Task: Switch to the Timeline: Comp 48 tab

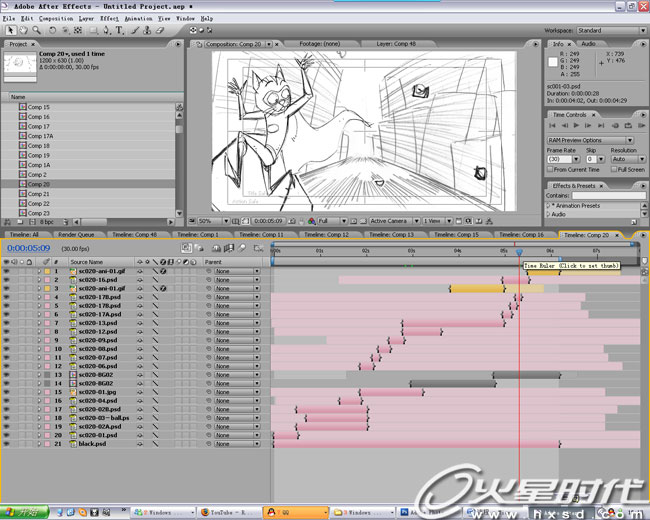Action: click(x=135, y=235)
